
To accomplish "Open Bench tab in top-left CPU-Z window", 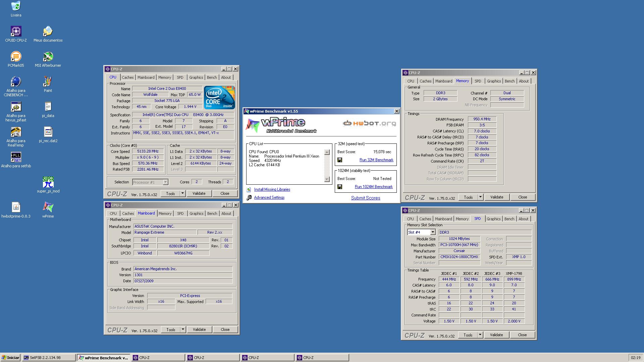I will (212, 77).
